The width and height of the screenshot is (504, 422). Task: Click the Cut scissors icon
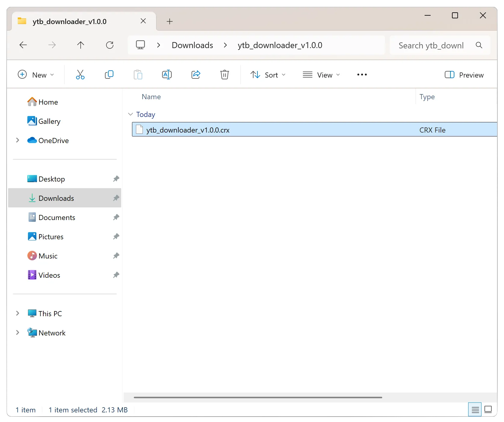pos(80,75)
